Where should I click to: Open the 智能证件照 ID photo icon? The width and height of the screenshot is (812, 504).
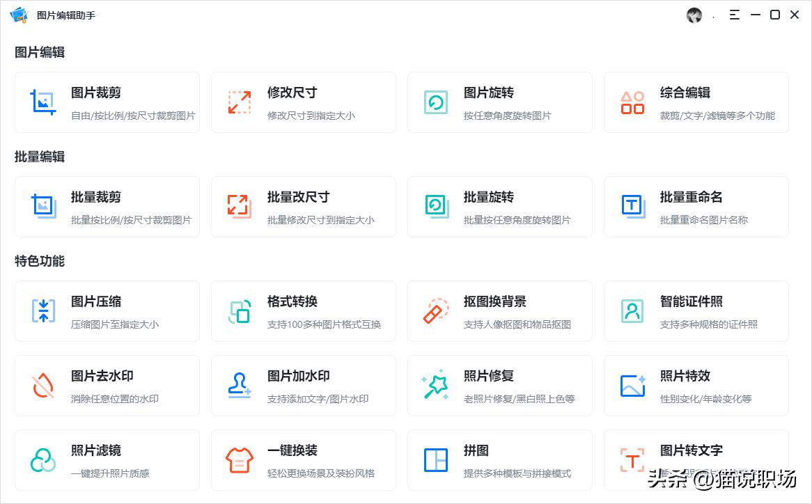[632, 311]
